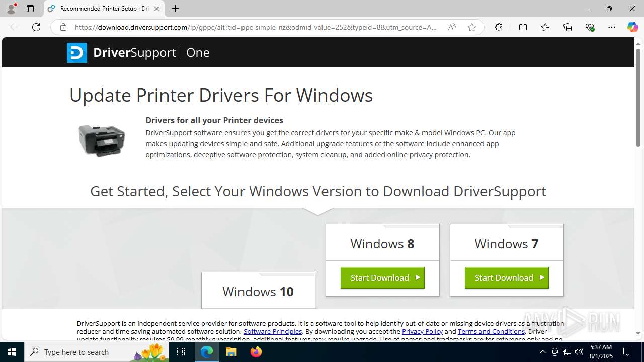Open the clock showing 5:37 AM
The width and height of the screenshot is (644, 362).
(x=602, y=352)
